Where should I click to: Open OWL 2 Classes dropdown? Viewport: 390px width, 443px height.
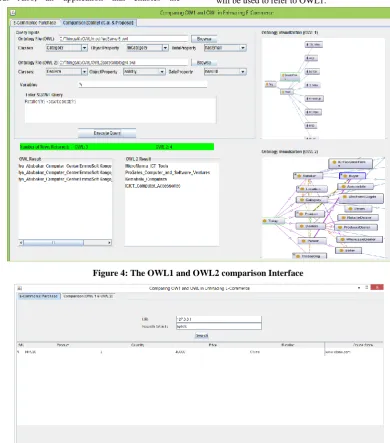click(x=67, y=72)
